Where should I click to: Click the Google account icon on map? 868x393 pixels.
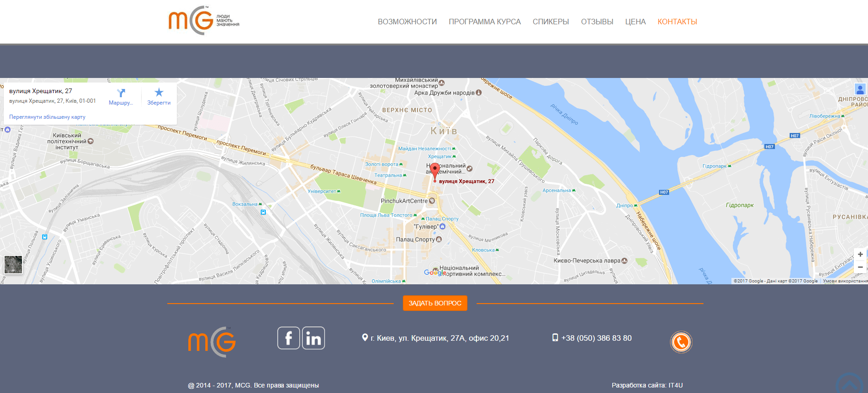[x=860, y=89]
